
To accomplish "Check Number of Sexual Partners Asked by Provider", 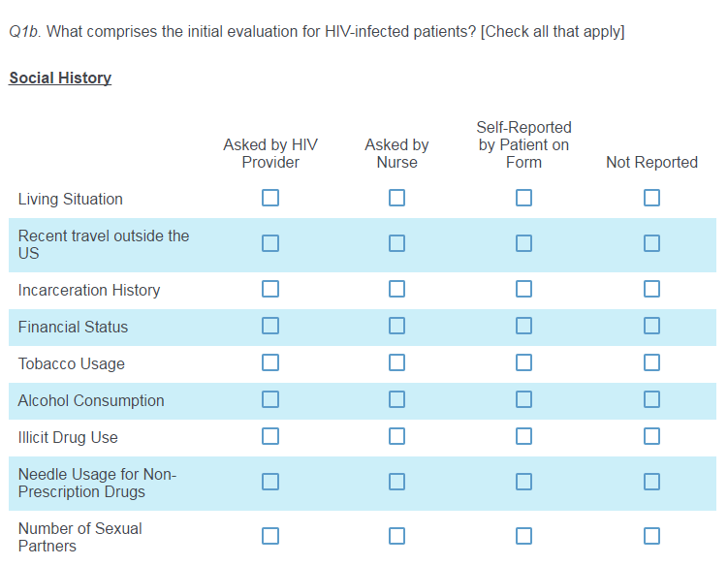I will tap(270, 536).
